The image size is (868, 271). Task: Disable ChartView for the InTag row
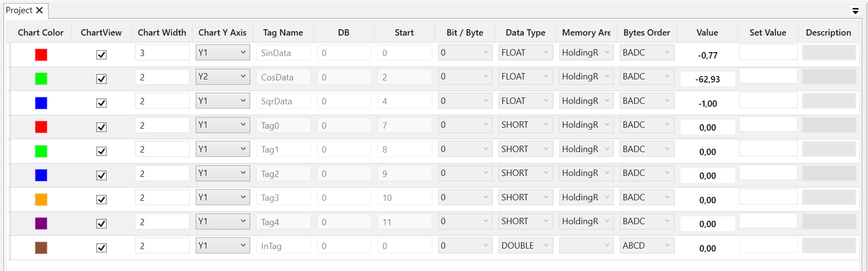pos(101,248)
